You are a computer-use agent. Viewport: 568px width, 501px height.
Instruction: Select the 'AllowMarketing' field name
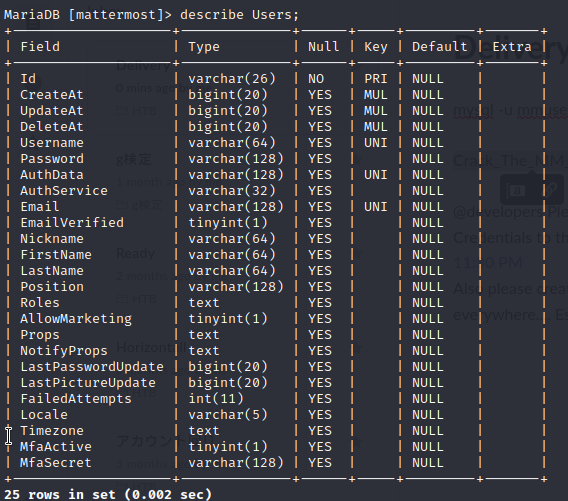(76, 319)
